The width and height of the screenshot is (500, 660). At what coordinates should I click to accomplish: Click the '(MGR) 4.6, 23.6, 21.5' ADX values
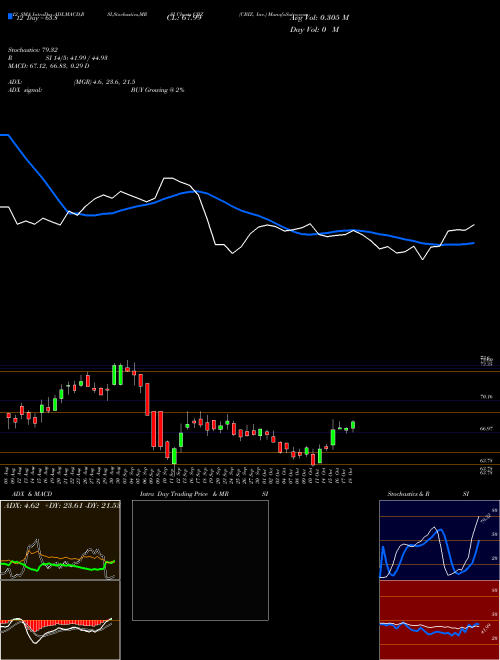pos(104,82)
